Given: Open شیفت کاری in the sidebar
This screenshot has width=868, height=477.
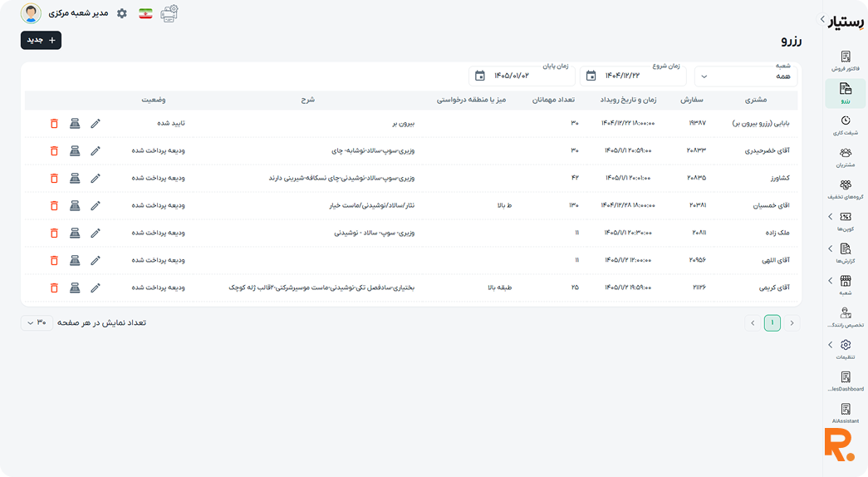Looking at the screenshot, I should point(846,125).
